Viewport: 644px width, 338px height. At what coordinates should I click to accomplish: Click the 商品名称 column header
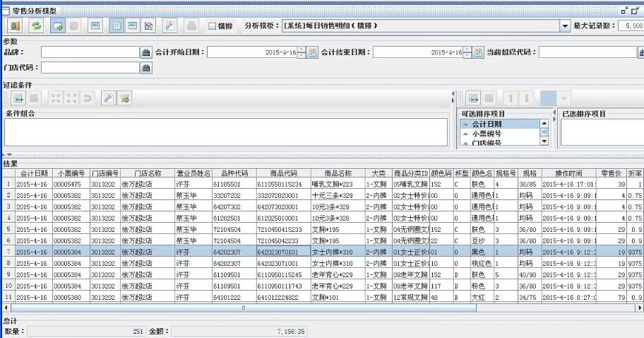coord(337,173)
